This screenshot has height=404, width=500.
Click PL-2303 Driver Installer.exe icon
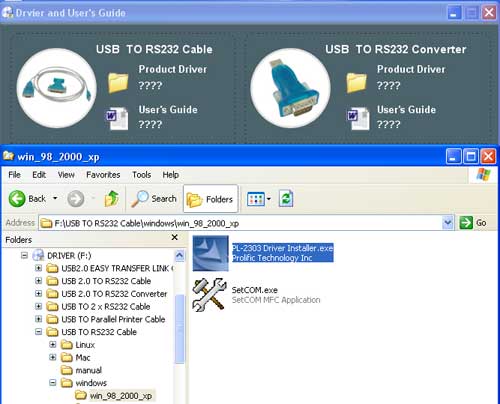pos(211,253)
